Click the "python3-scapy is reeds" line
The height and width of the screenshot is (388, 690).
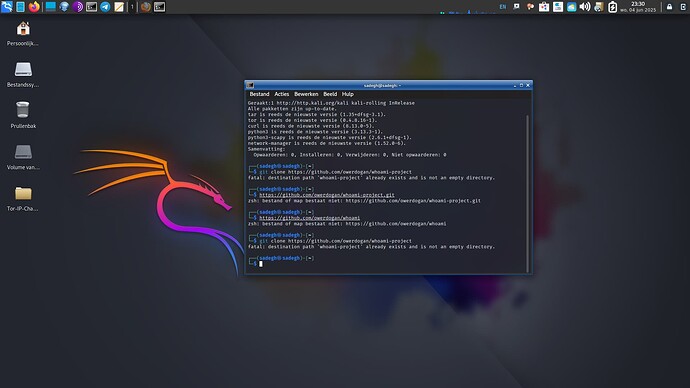coord(330,137)
